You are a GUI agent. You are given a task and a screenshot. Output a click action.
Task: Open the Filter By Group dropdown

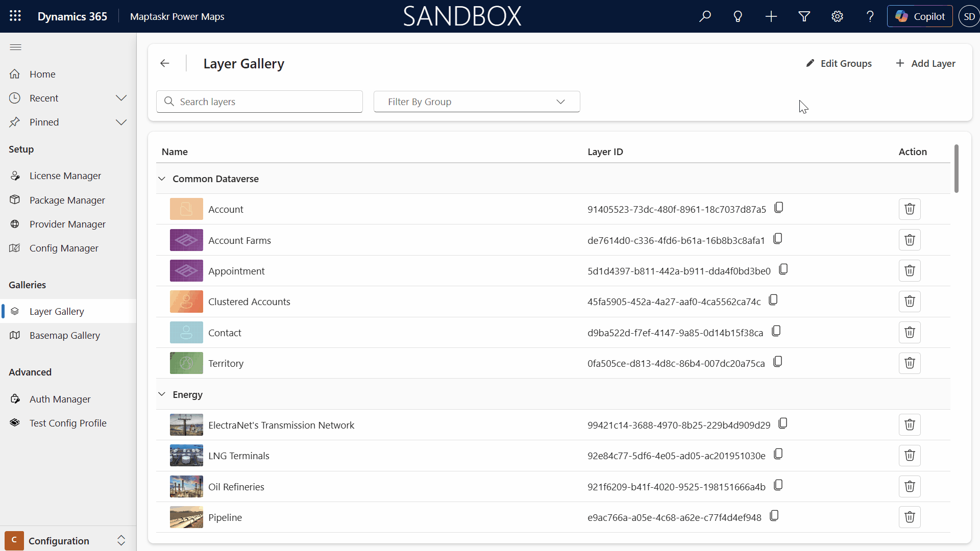pos(477,102)
